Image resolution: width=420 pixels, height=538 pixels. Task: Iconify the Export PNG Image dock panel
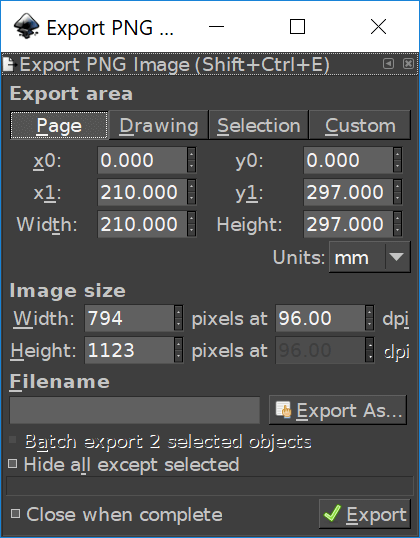pos(388,63)
